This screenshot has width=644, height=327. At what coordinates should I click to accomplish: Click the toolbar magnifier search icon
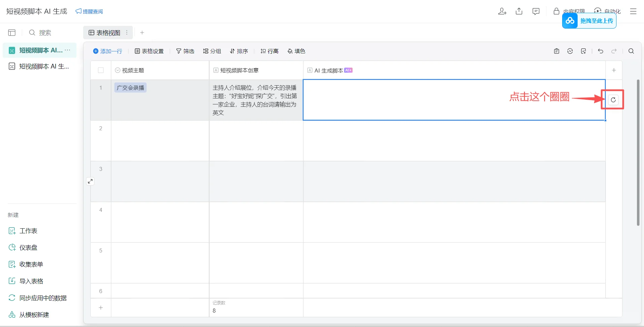pyautogui.click(x=631, y=51)
